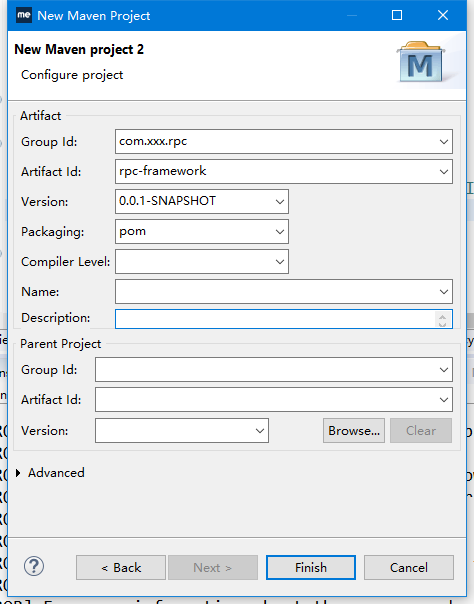Open the Packaging dropdown arrow
This screenshot has height=604, width=474.
point(280,232)
